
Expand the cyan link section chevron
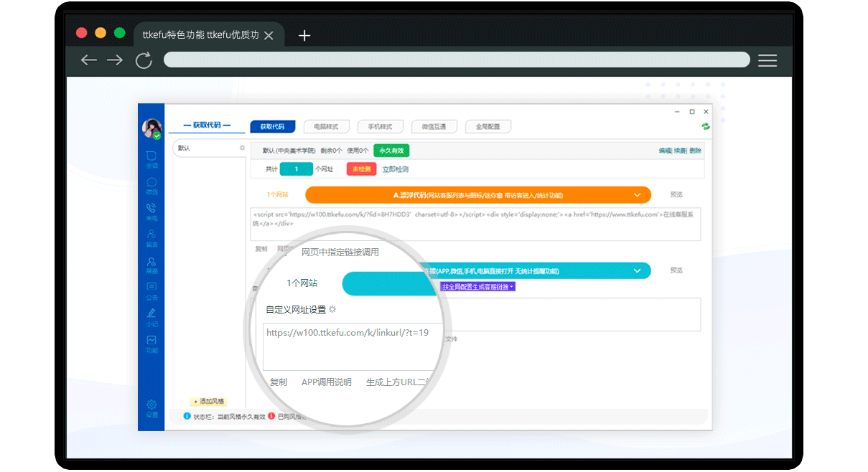[637, 271]
